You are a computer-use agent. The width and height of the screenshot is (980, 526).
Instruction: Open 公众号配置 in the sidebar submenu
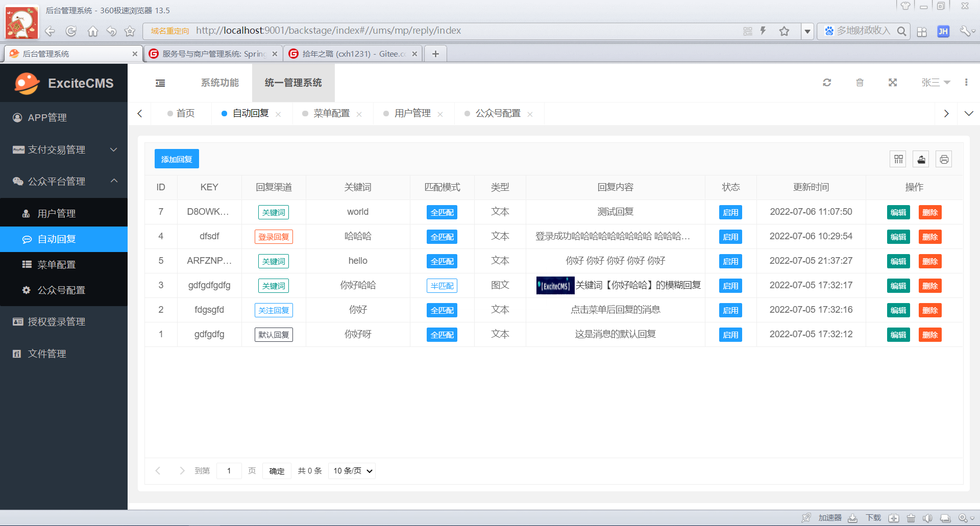coord(64,290)
